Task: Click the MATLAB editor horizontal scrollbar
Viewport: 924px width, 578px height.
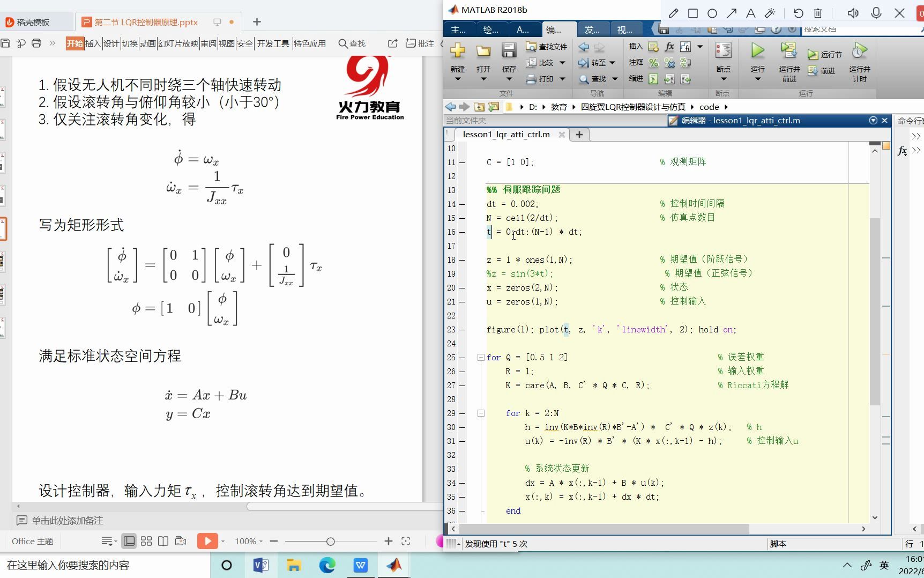Action: (x=604, y=529)
